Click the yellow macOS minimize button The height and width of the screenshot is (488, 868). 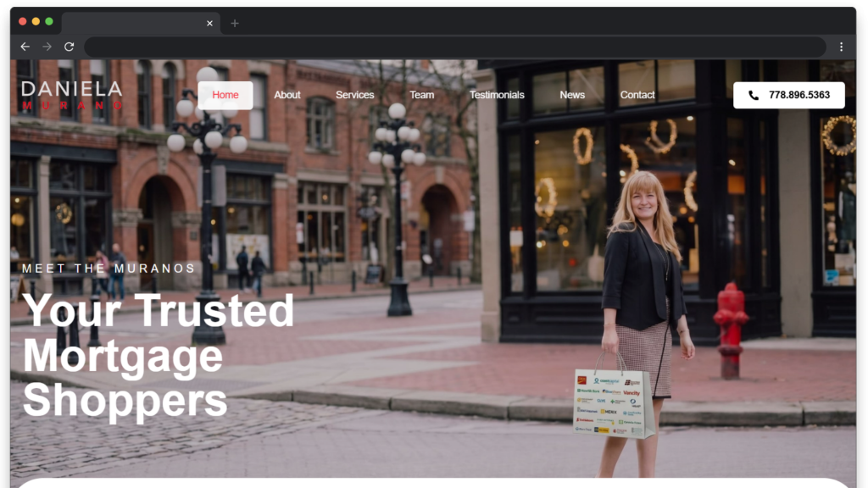[36, 21]
